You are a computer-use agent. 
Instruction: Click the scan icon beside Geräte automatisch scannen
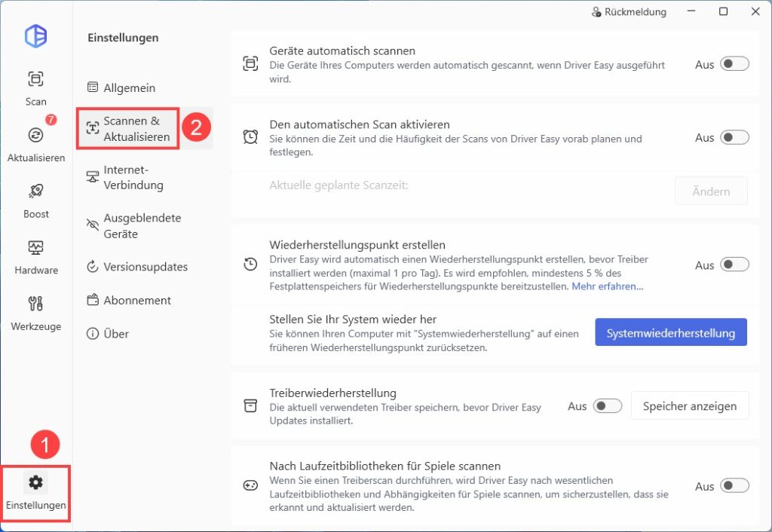point(250,63)
